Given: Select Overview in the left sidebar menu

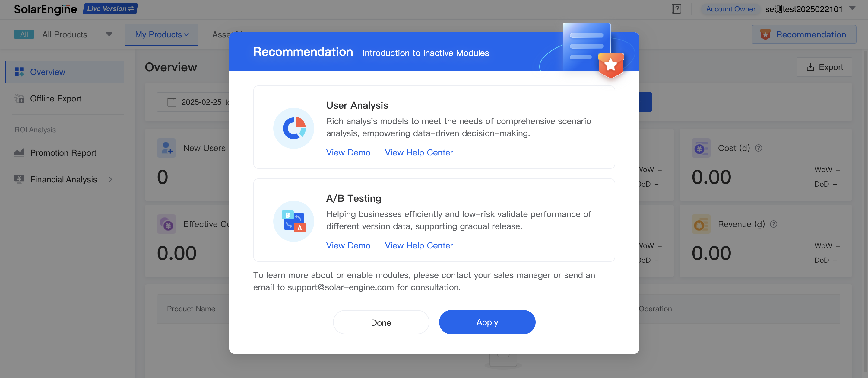Looking at the screenshot, I should [48, 72].
